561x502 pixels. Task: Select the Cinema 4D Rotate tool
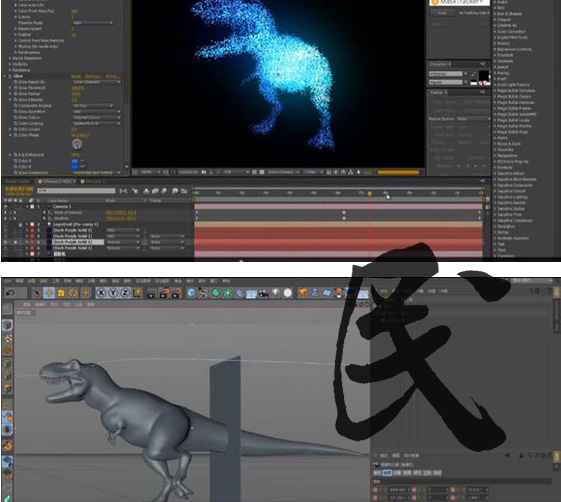[x=73, y=293]
